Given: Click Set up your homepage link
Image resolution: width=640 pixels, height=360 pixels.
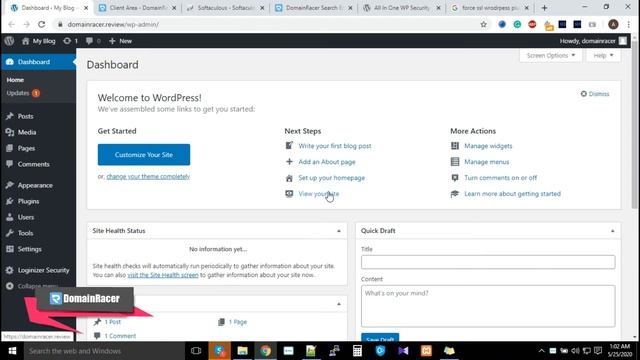Looking at the screenshot, I should (331, 178).
